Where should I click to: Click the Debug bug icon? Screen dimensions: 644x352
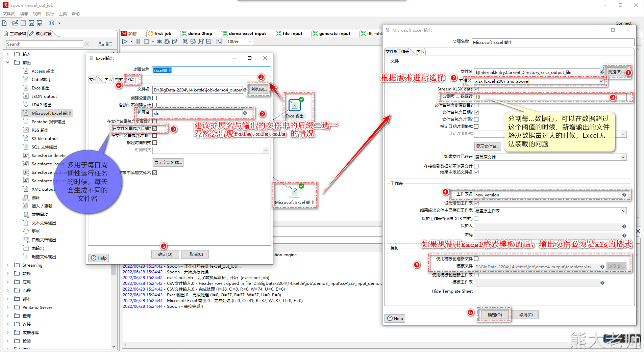point(167,42)
